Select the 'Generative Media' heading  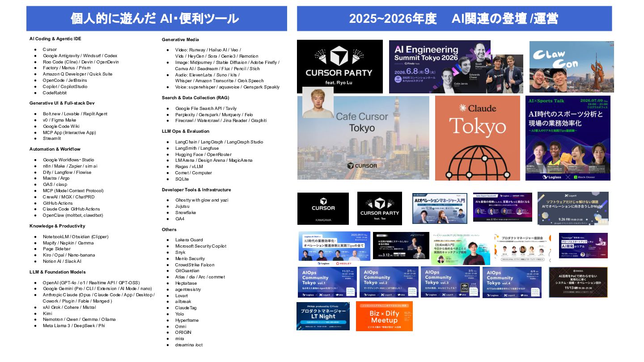[180, 40]
